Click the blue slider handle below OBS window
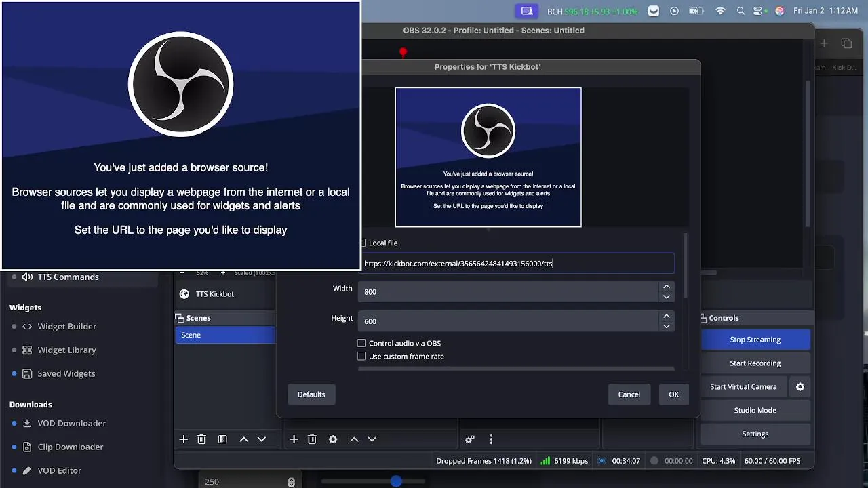This screenshot has width=868, height=488. 396,481
